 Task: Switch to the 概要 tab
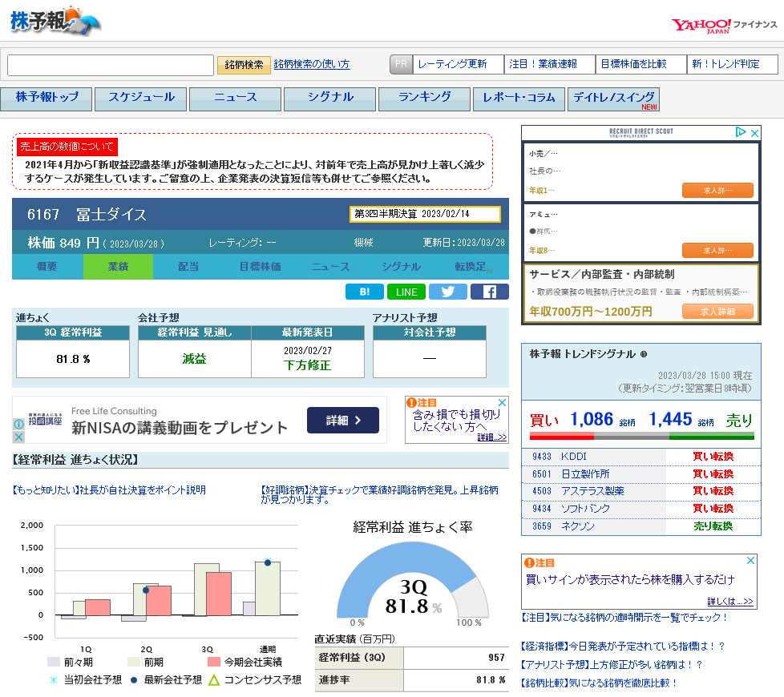(46, 266)
